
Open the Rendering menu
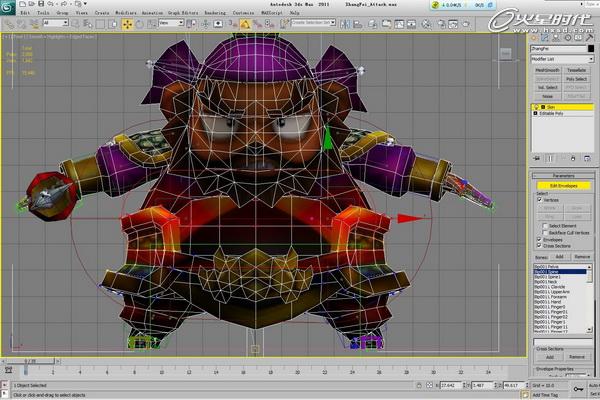(215, 13)
